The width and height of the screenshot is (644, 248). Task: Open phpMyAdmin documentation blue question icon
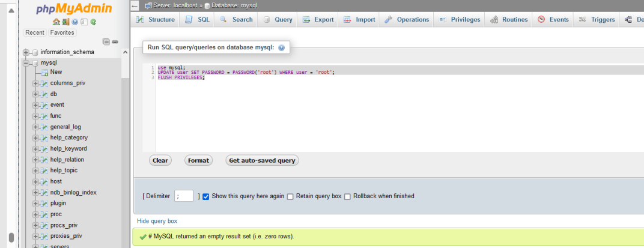(x=74, y=22)
